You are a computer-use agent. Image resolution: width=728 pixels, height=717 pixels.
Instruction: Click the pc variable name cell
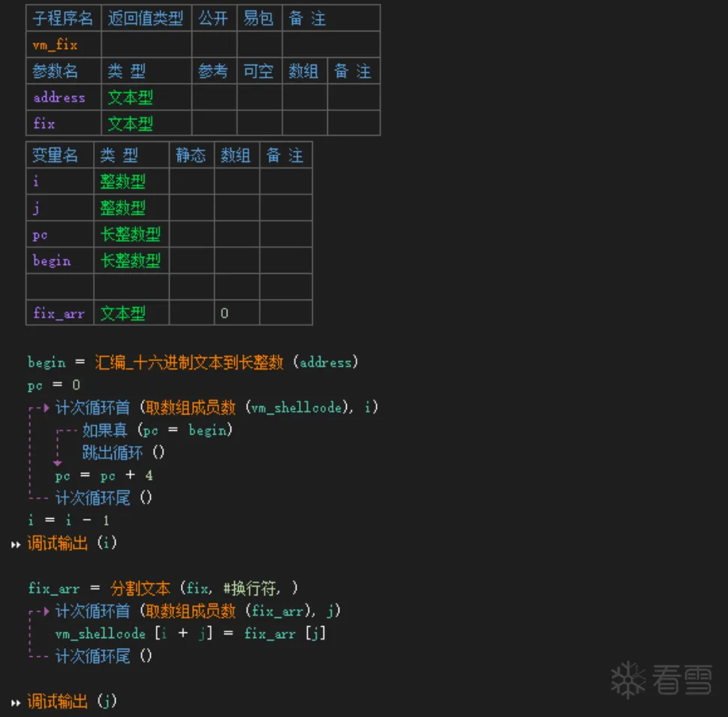pos(60,234)
